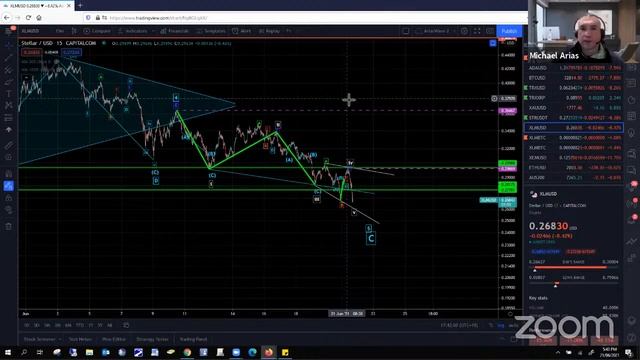Toggle hide all drawings
Viewport: 640px width, 360px height.
point(9,210)
